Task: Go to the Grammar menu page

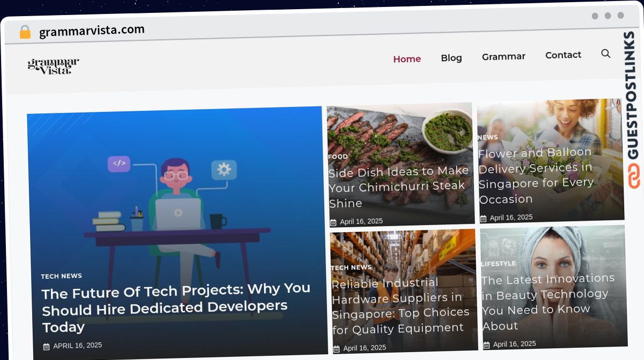Action: tap(503, 56)
